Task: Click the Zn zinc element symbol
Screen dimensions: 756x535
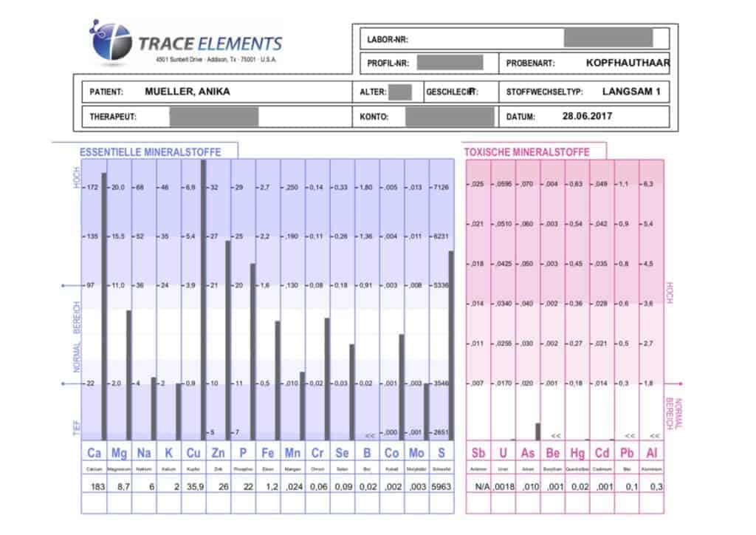Action: click(218, 452)
